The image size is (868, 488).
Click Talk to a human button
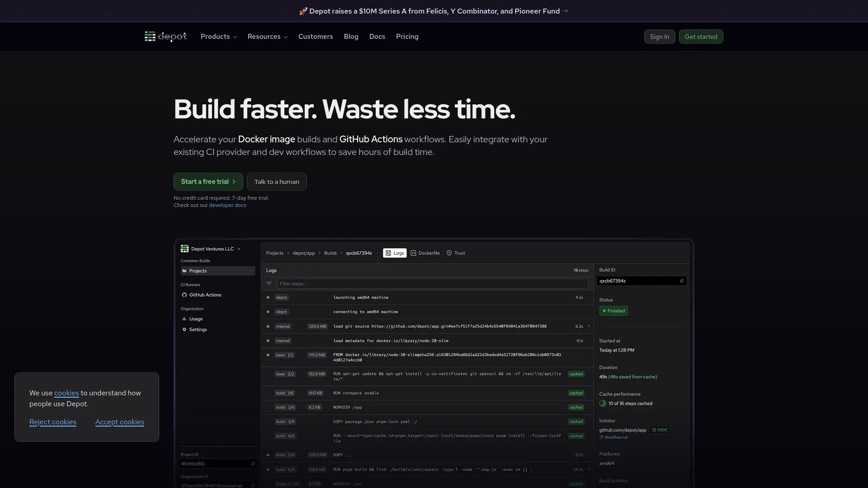coord(277,182)
